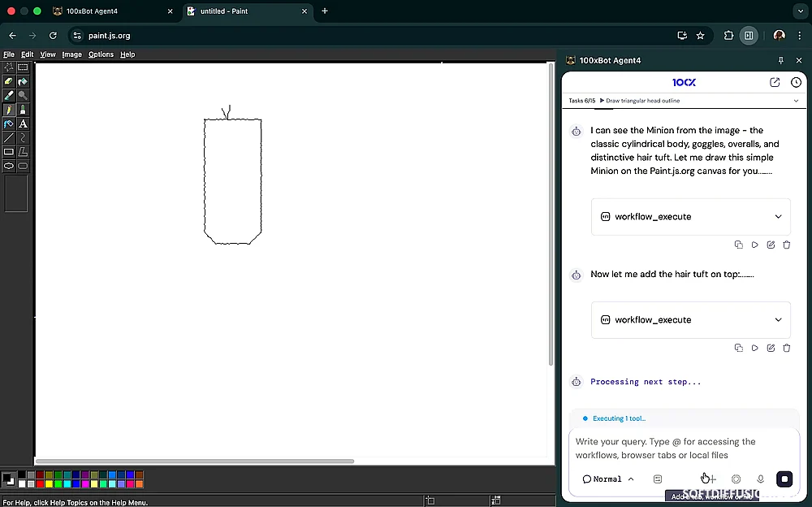Choose the Rectangular Select tool

(23, 67)
